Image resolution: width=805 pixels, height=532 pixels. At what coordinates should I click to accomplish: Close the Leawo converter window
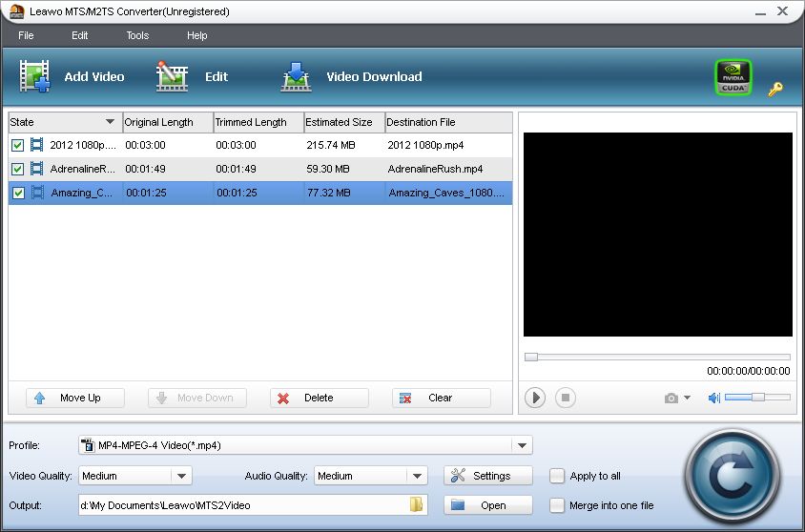782,10
